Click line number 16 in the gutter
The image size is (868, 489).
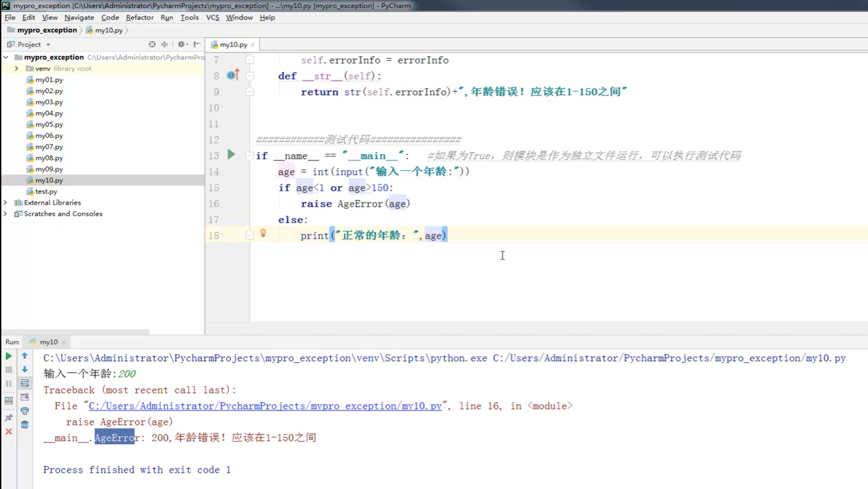click(214, 203)
